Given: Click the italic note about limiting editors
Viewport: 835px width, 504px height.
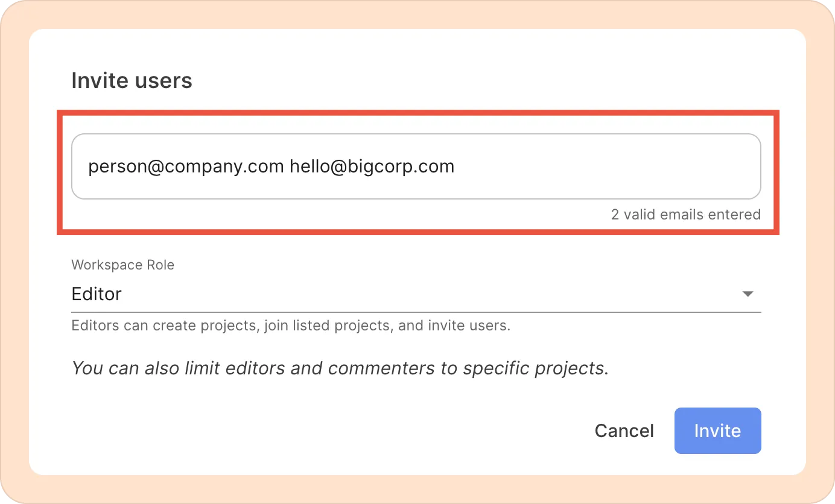Looking at the screenshot, I should click(x=340, y=368).
